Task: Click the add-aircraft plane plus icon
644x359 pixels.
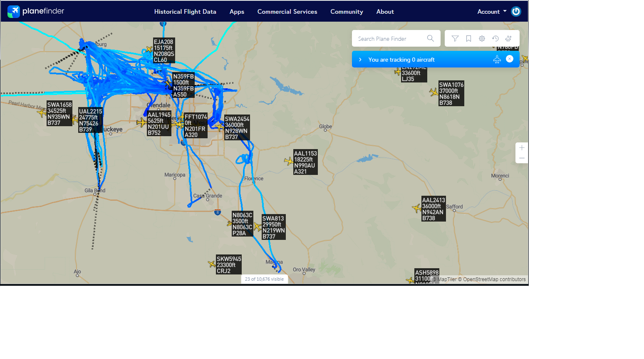Action: (x=508, y=38)
